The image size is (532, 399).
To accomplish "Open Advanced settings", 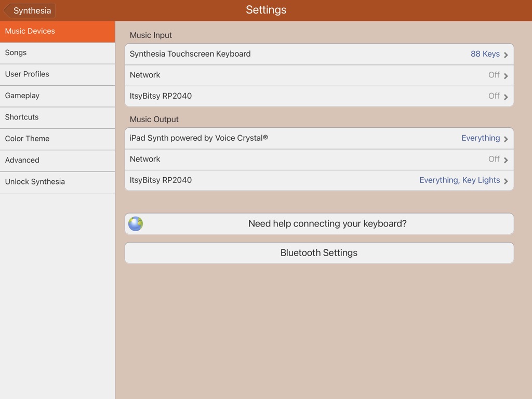I will pyautogui.click(x=57, y=161).
